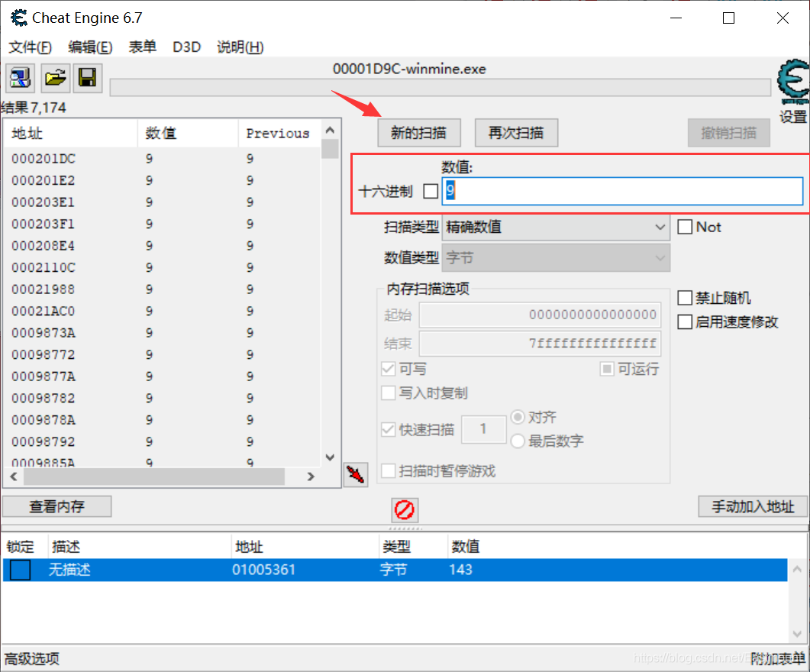Click the results horizontal scrollbar thumb

[154, 477]
